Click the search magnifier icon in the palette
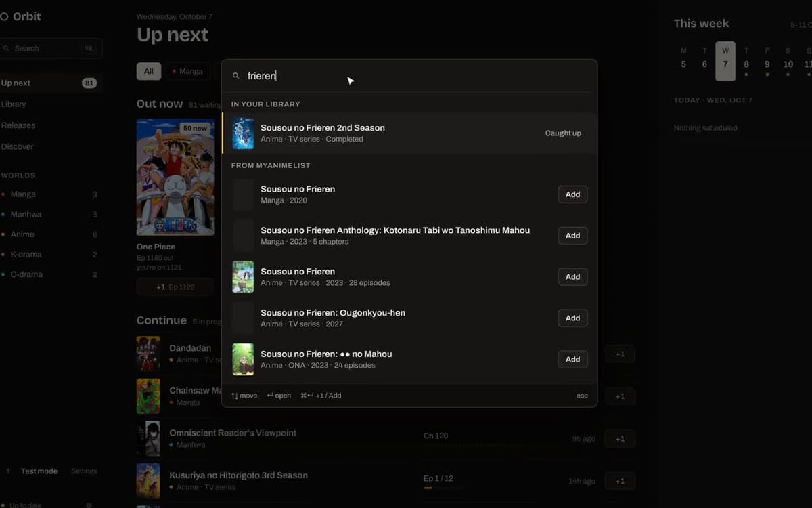The height and width of the screenshot is (508, 812). point(236,77)
